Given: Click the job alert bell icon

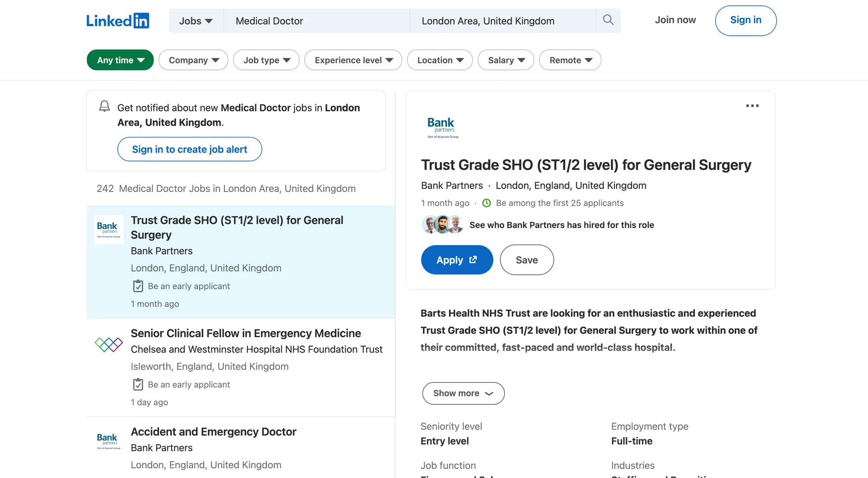Looking at the screenshot, I should 104,107.
